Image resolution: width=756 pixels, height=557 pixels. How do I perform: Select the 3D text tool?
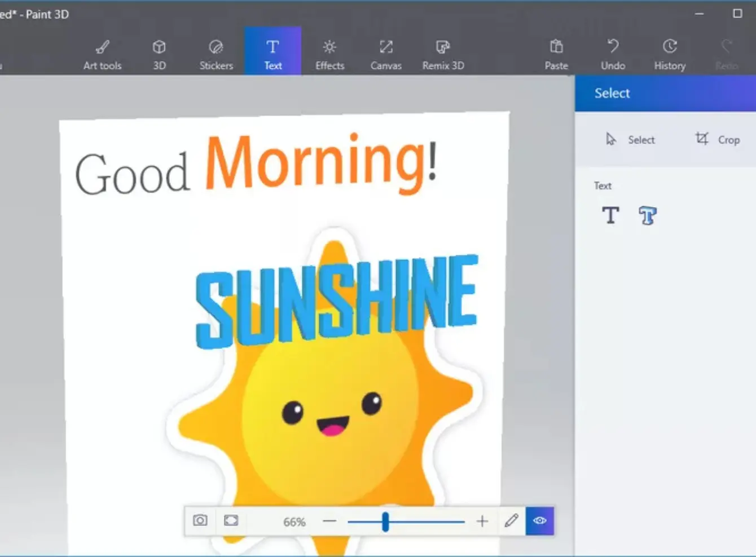coord(648,215)
